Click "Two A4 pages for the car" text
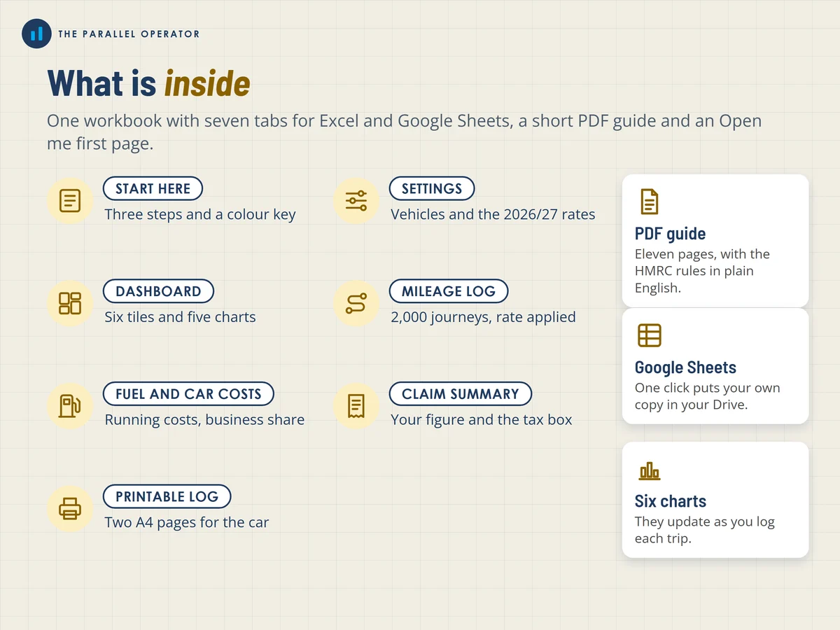840x630 pixels. point(186,522)
